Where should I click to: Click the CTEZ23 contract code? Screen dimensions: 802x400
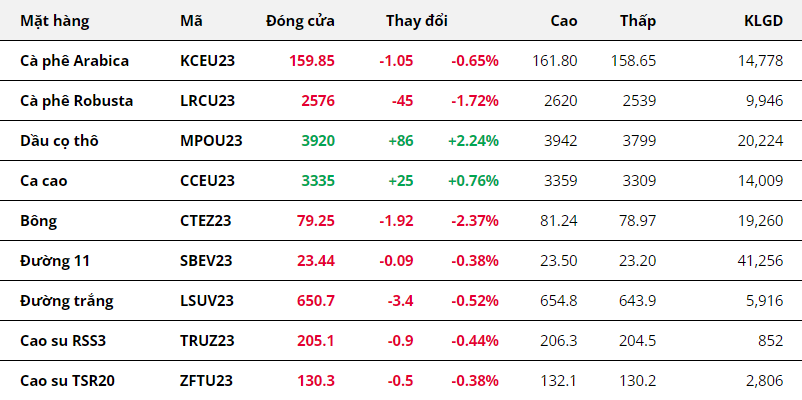tap(206, 220)
